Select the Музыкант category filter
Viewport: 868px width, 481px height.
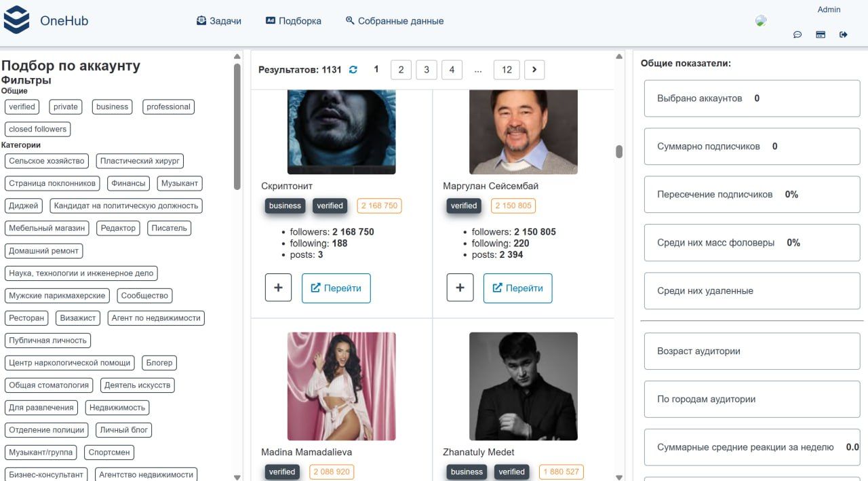pyautogui.click(x=180, y=183)
